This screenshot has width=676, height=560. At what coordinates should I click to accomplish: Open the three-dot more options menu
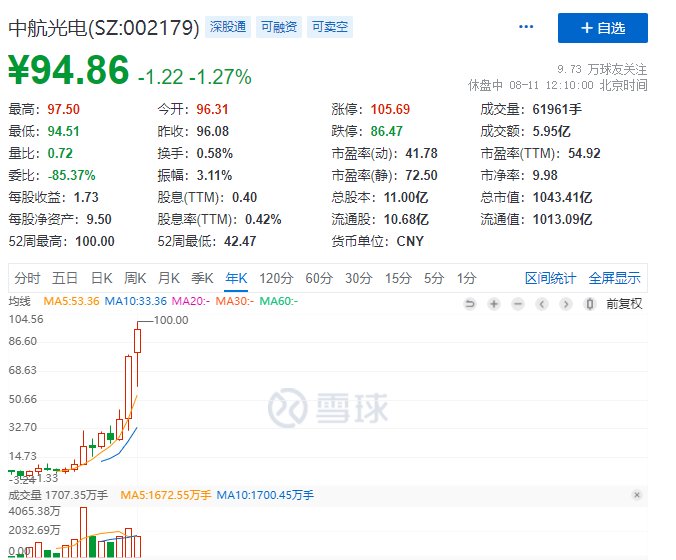[526, 27]
